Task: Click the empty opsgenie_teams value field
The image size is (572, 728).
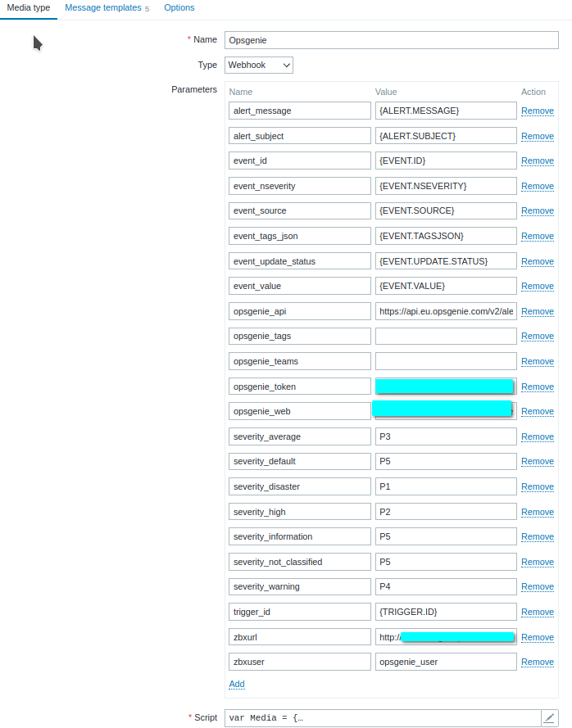Action: [446, 361]
